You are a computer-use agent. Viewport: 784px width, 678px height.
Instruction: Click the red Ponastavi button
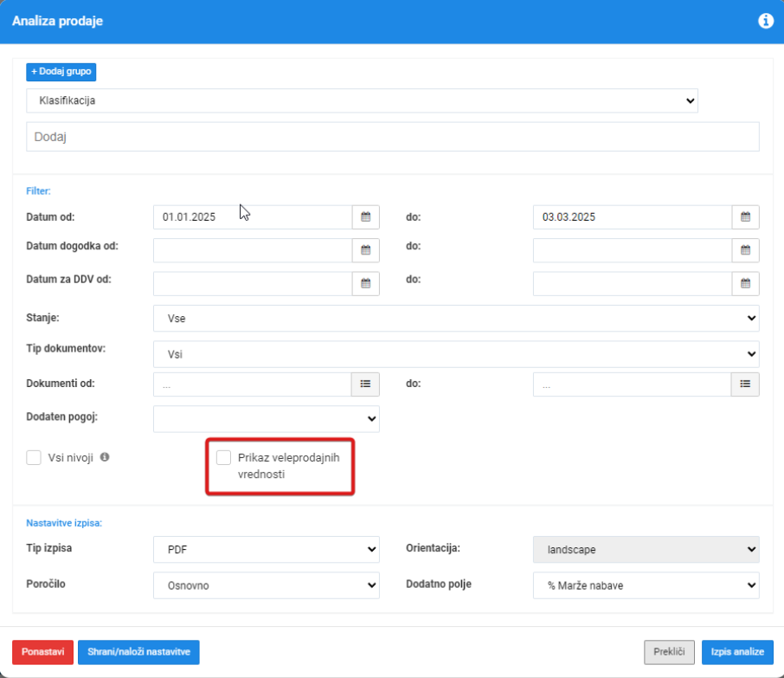click(x=43, y=652)
